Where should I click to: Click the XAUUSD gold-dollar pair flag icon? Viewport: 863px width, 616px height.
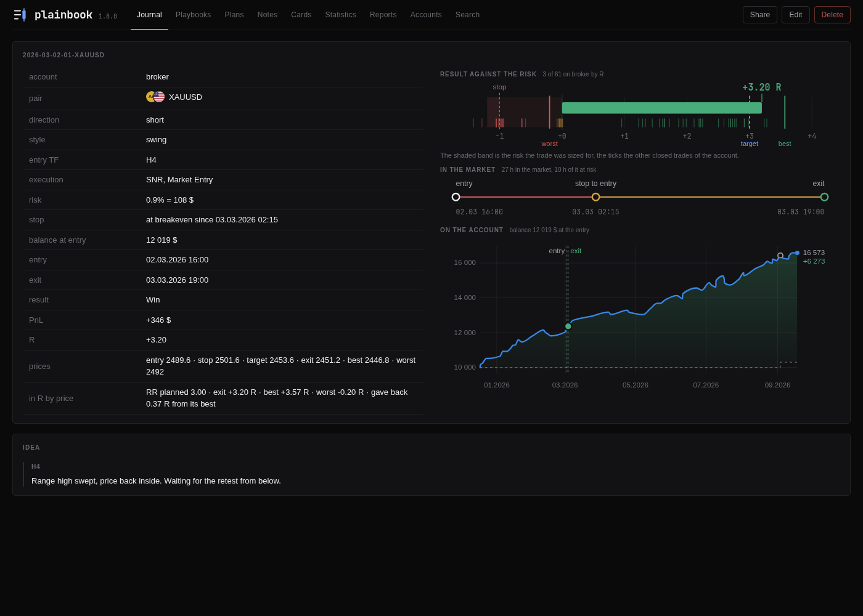pyautogui.click(x=155, y=97)
